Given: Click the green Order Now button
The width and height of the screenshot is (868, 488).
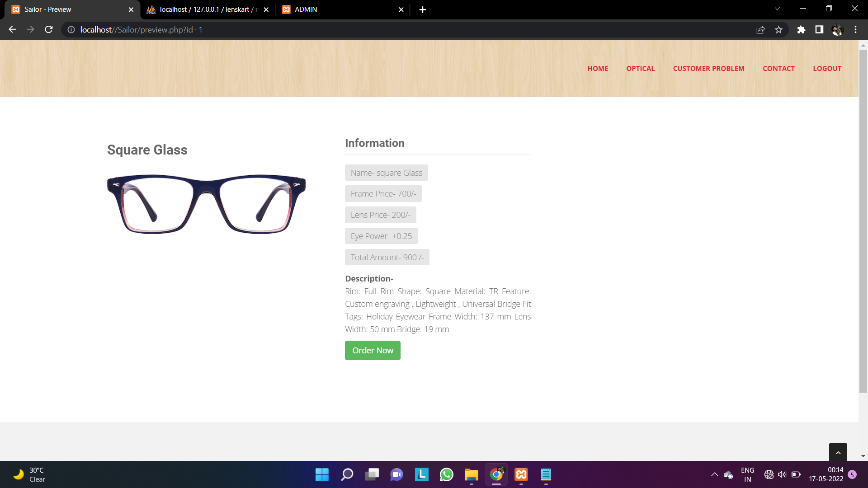Looking at the screenshot, I should [373, 351].
